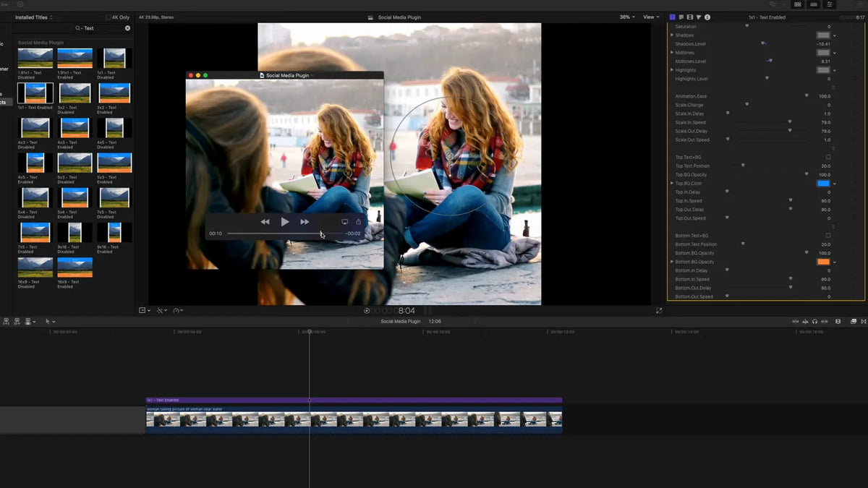This screenshot has height=488, width=868.
Task: Click the AirPlay icon in the player window
Action: tap(344, 222)
